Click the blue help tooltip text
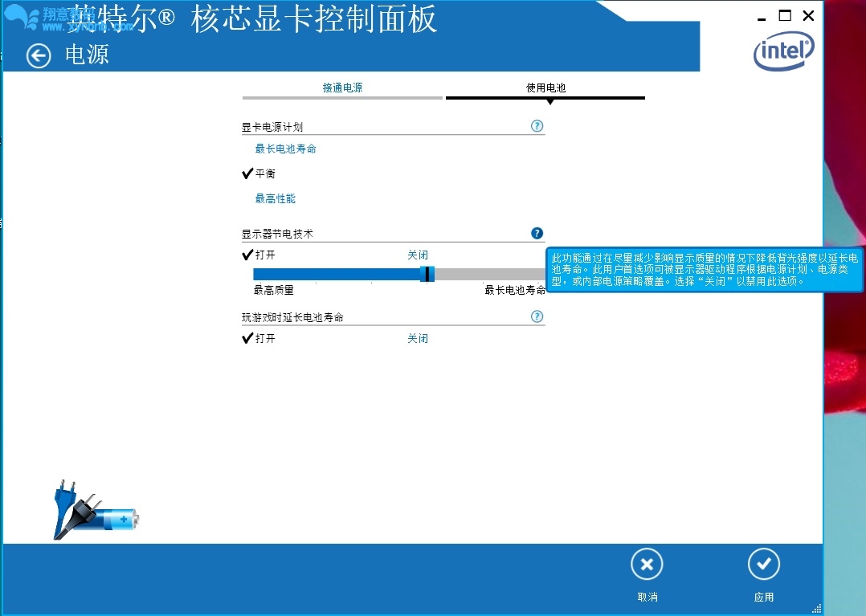The height and width of the screenshot is (616, 866). pos(705,269)
